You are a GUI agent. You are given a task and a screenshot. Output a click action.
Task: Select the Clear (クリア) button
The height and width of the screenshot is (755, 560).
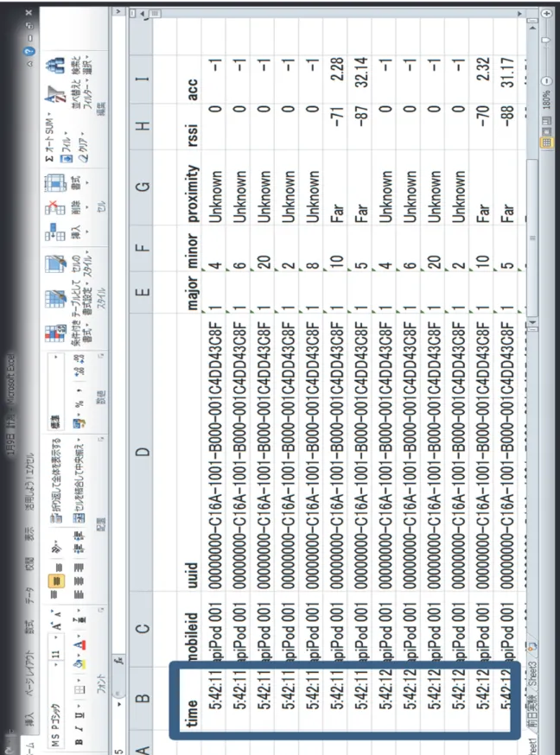(x=81, y=146)
